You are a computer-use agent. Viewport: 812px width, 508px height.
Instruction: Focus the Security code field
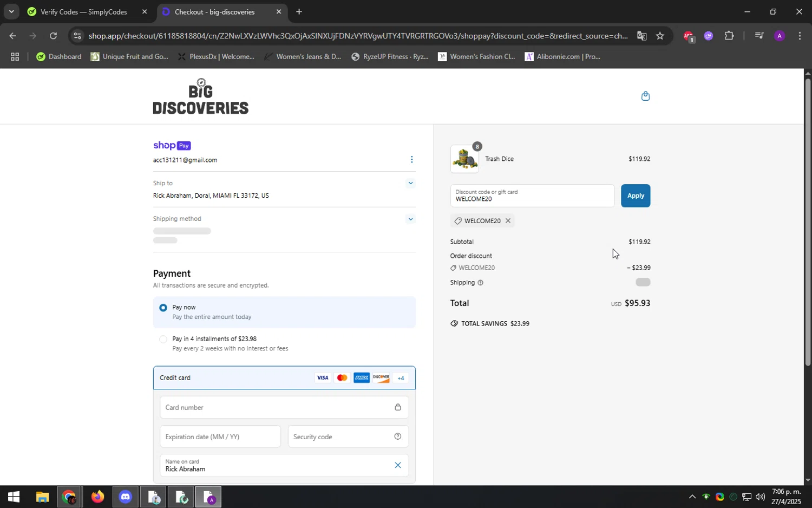[348, 437]
